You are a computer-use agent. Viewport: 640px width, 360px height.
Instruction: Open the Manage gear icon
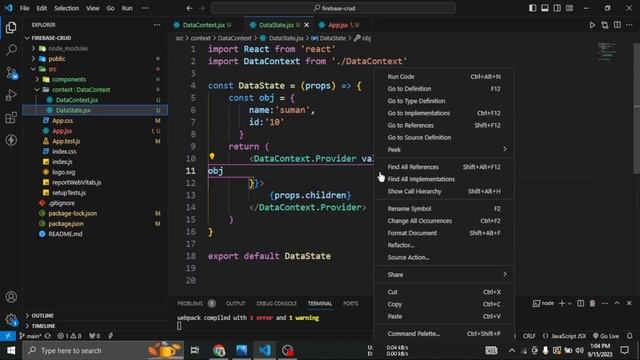pyautogui.click(x=11, y=319)
